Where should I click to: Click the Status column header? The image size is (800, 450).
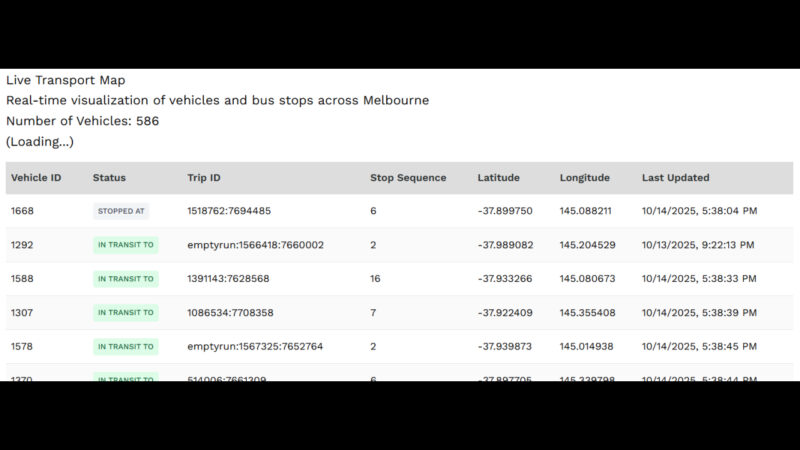click(x=109, y=178)
